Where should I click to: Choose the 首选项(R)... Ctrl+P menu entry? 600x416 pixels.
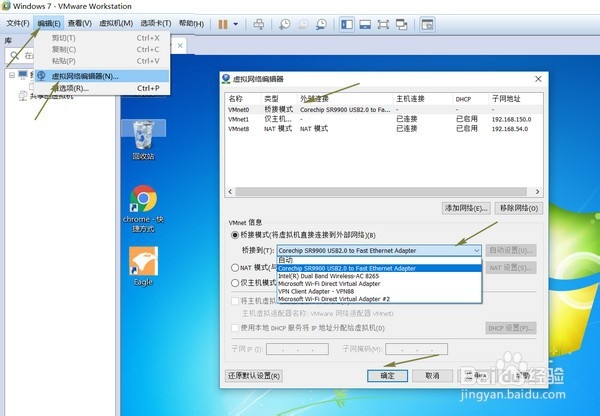pos(102,88)
